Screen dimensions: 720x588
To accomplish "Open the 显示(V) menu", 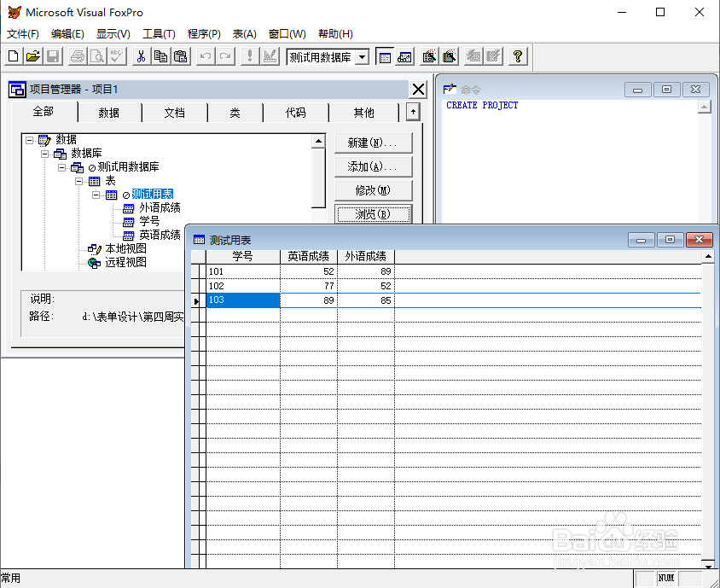I will click(x=113, y=34).
